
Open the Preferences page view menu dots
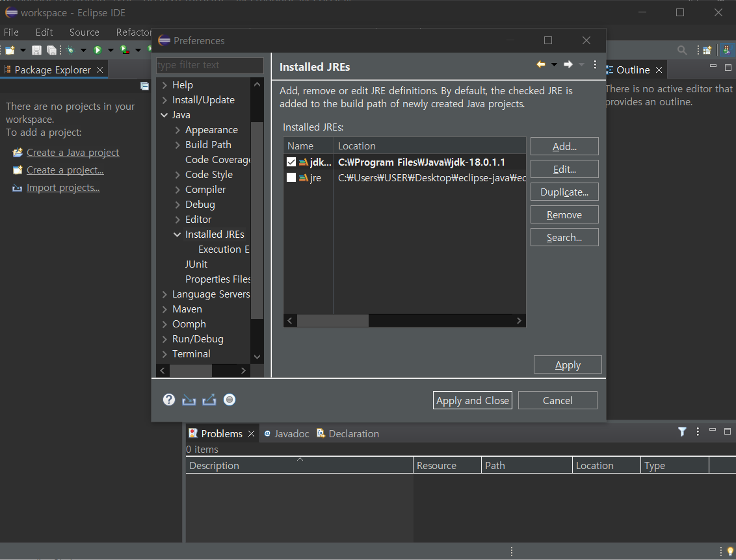595,64
